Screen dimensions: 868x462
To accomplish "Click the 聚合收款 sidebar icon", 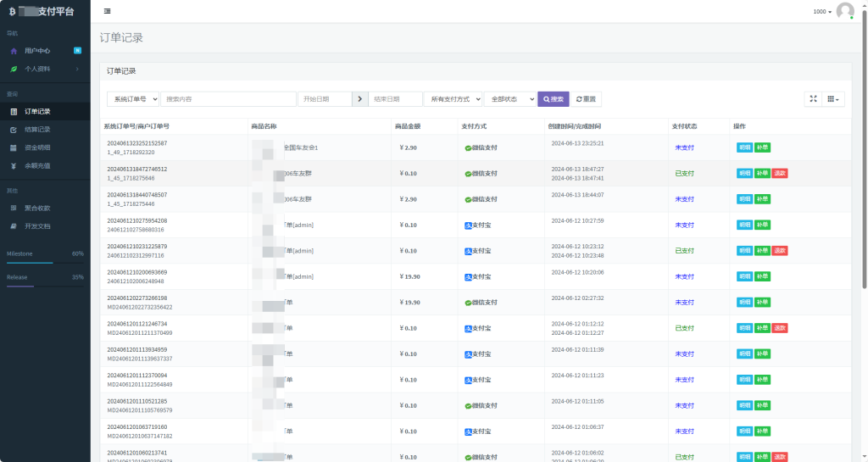I will [14, 208].
